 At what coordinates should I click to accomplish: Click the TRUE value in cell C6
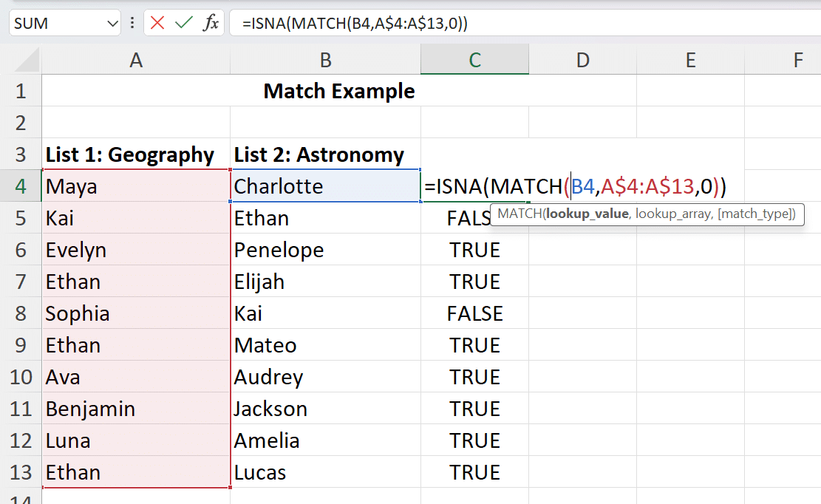pos(475,250)
